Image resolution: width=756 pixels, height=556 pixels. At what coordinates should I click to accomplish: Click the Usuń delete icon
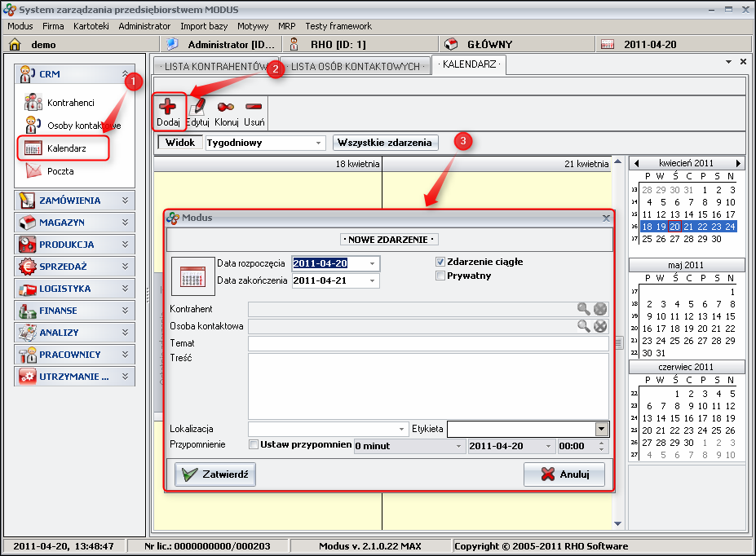point(254,107)
